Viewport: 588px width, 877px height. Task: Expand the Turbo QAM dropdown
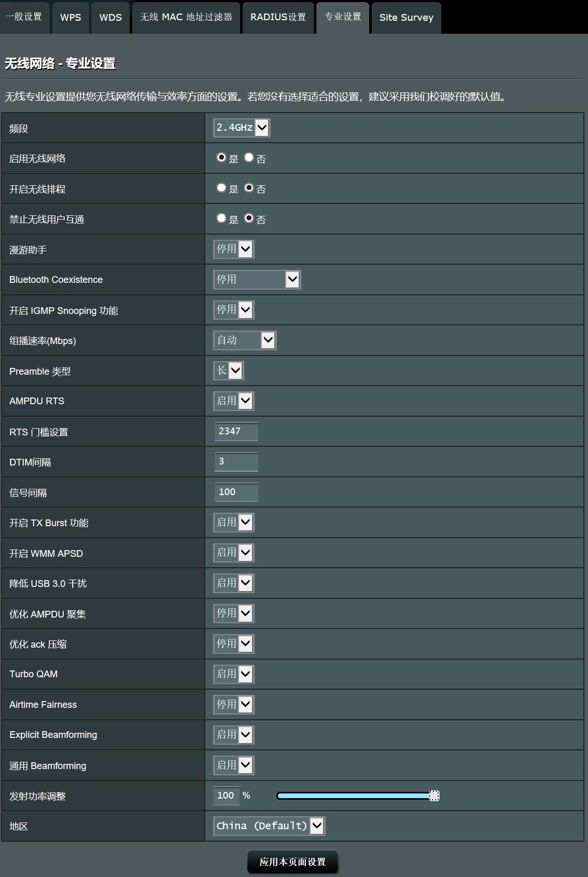click(x=234, y=674)
